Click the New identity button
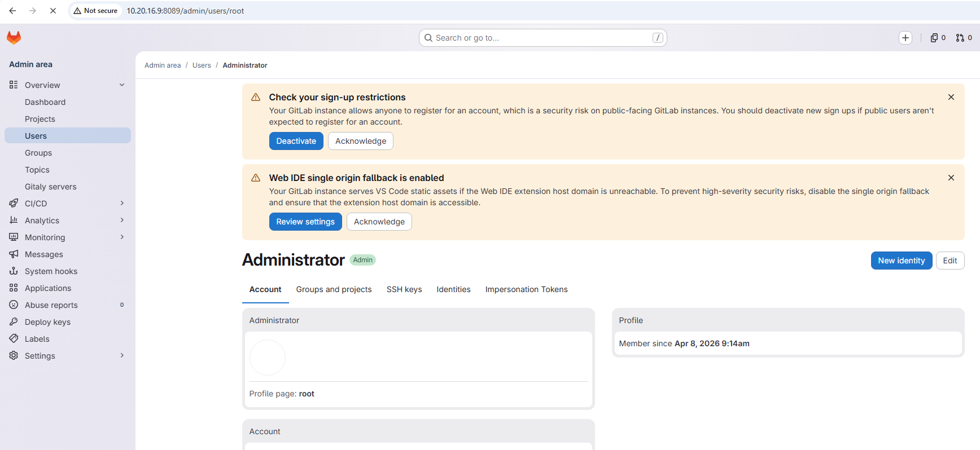The height and width of the screenshot is (450, 980). [x=902, y=261]
